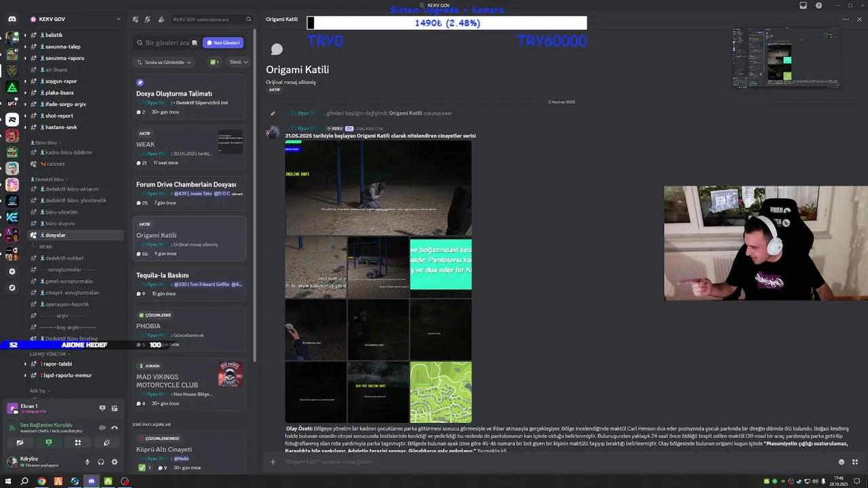
Task: Close the Origami Katili post panel
Action: [859, 19]
